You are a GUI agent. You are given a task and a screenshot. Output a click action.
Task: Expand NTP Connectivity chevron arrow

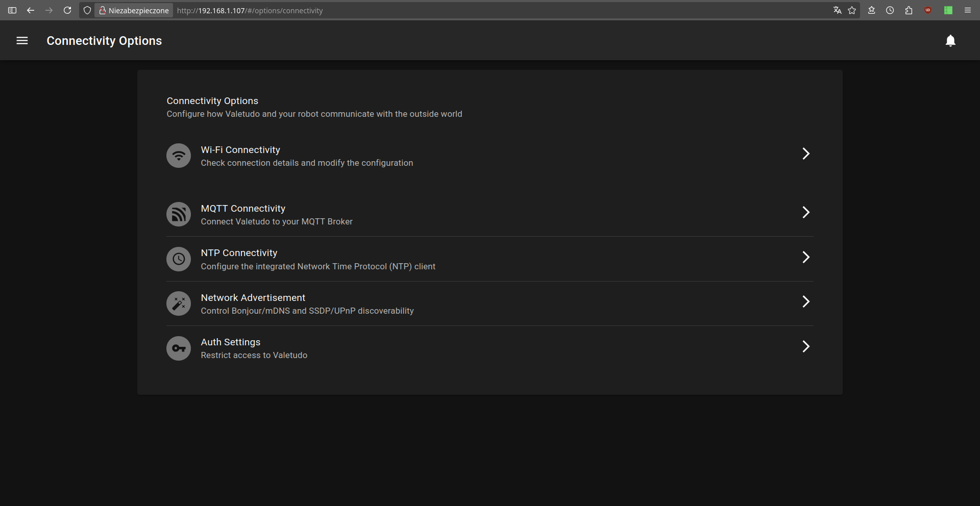[x=805, y=257]
